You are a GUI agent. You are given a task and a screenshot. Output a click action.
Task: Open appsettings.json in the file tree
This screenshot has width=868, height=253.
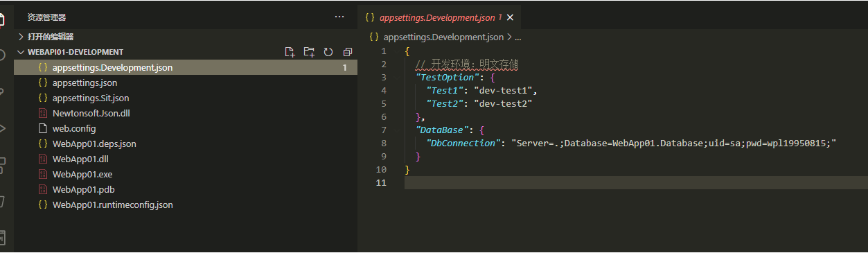click(186, 83)
